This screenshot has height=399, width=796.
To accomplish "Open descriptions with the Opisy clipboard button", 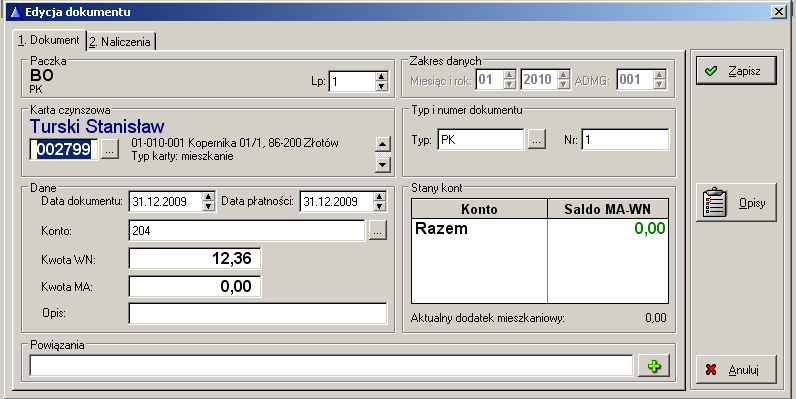I will [x=736, y=203].
